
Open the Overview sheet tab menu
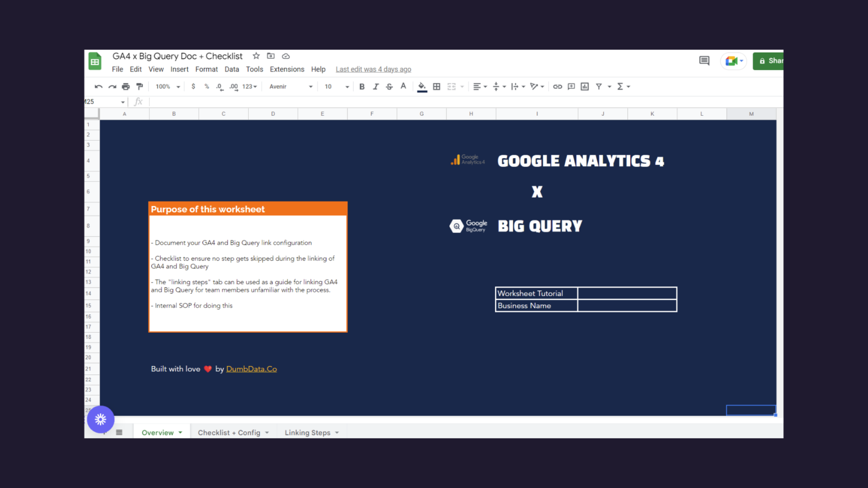(x=179, y=432)
